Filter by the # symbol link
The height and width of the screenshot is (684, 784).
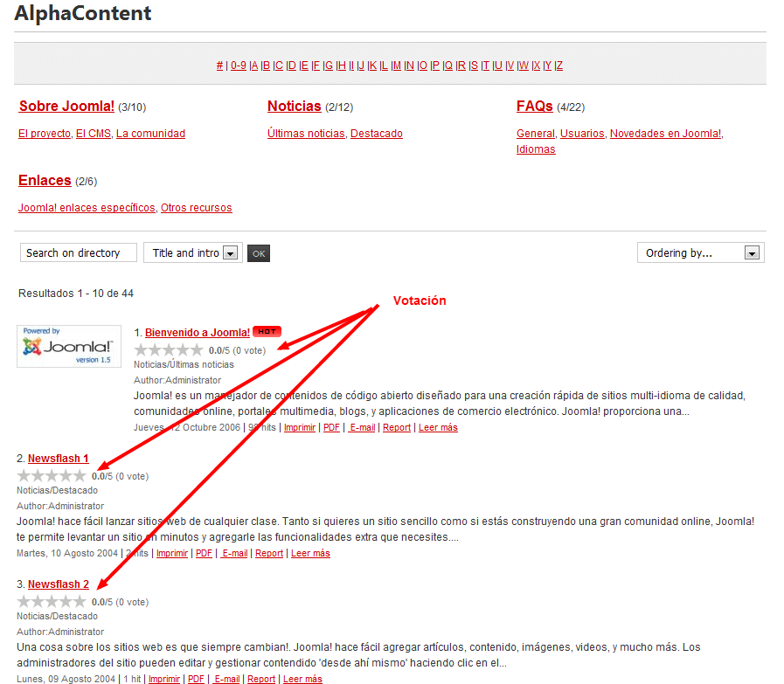219,66
